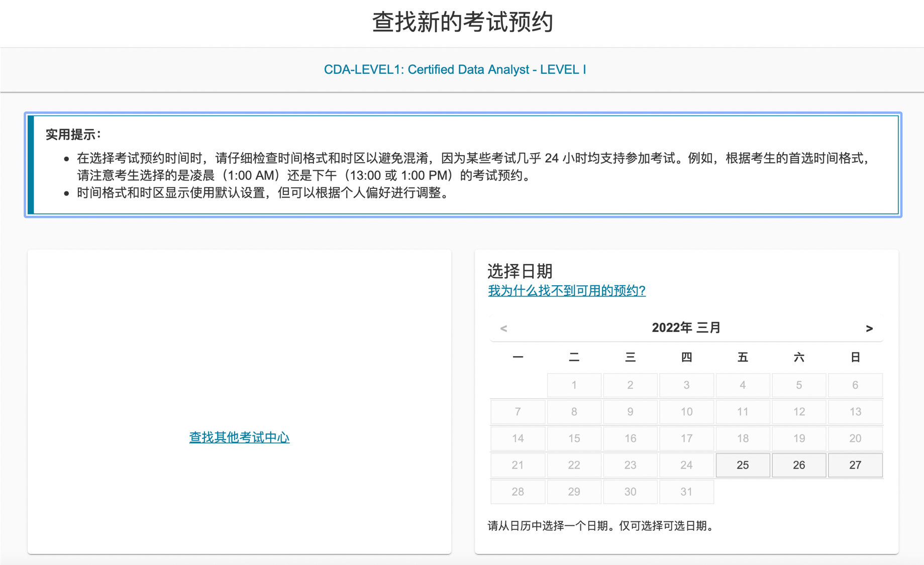Click inside the 实用提示 tips box
Image resolution: width=924 pixels, height=565 pixels.
(x=462, y=166)
